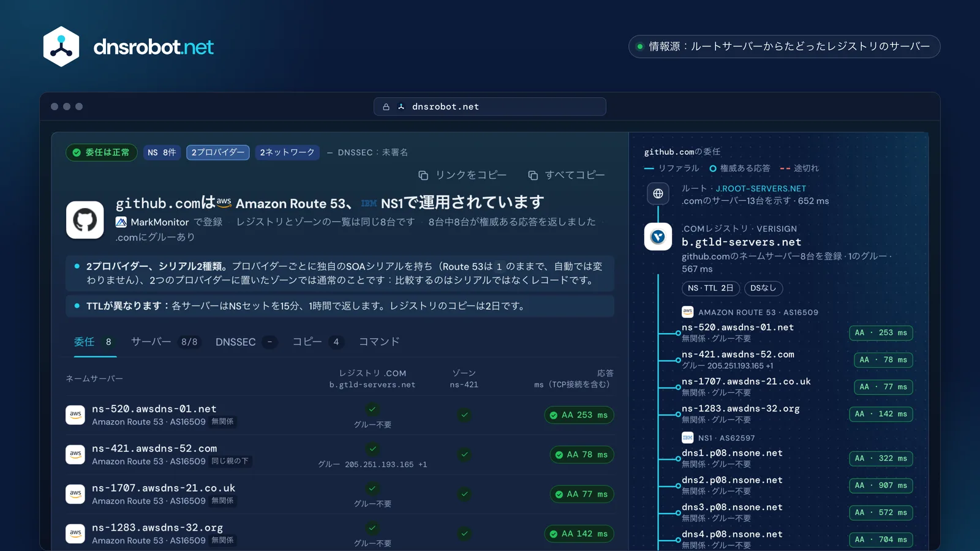This screenshot has width=980, height=551.
Task: Click the AA · 572 ms badge in tree
Action: (881, 512)
